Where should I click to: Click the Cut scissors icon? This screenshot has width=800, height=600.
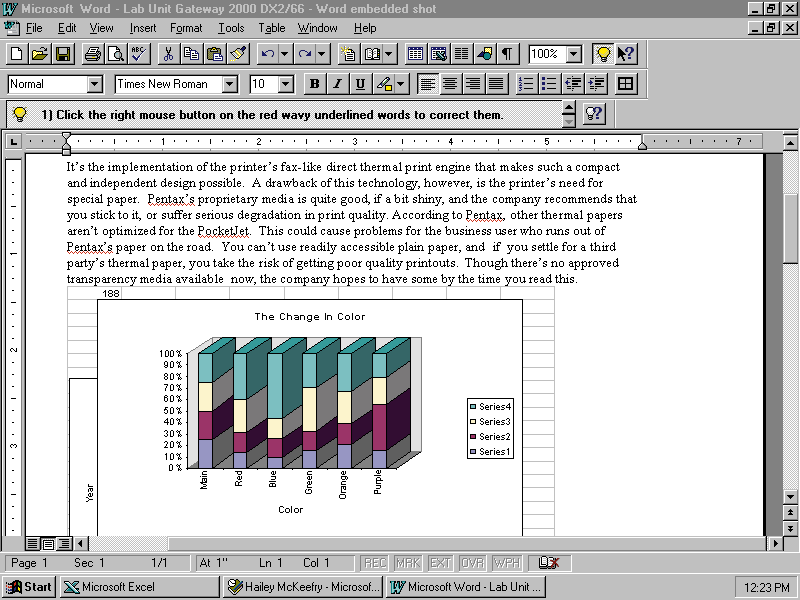pyautogui.click(x=169, y=54)
